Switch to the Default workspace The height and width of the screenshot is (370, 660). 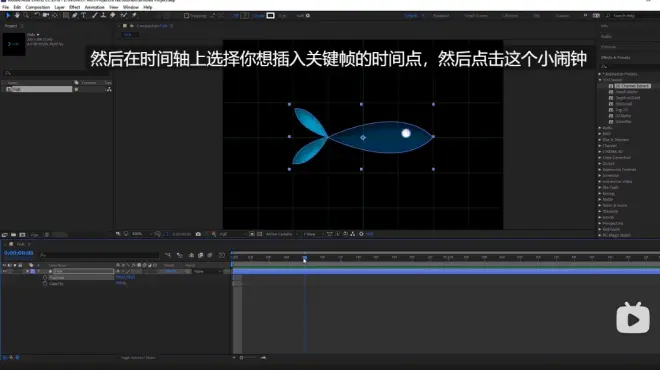[411, 16]
